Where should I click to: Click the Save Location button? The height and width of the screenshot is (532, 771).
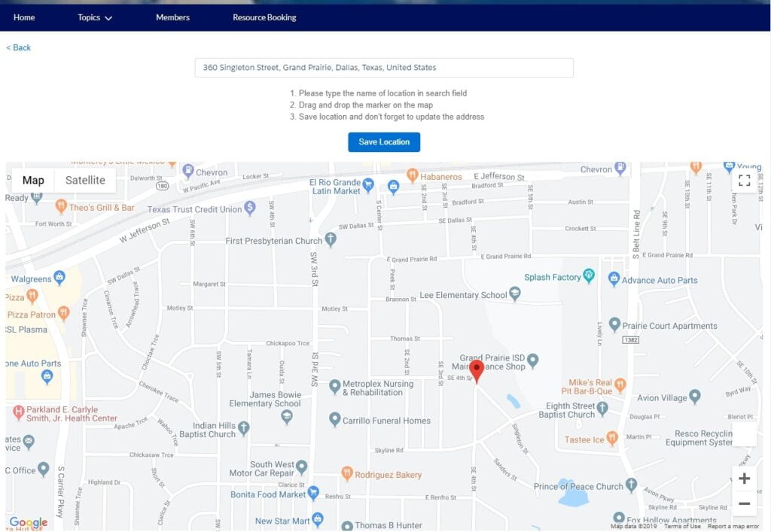(384, 142)
